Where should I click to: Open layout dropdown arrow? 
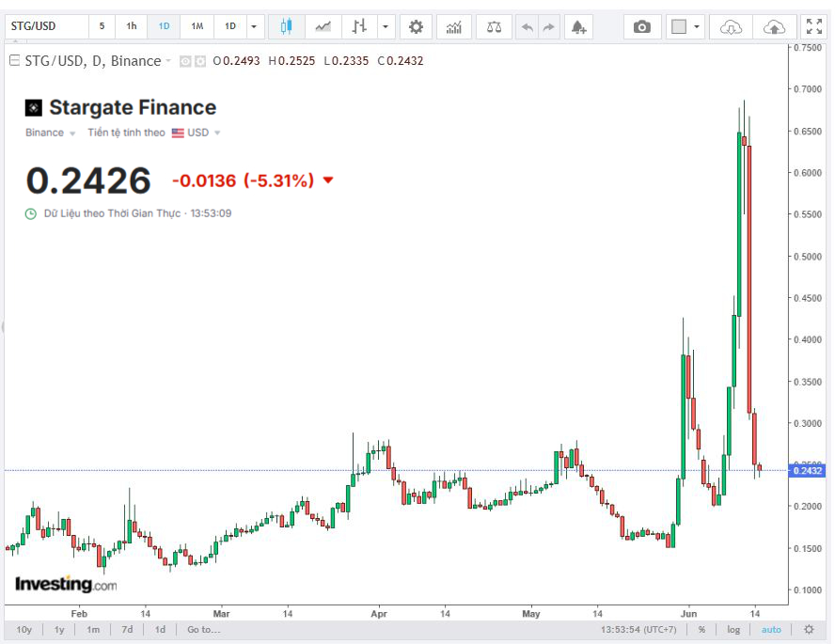pos(697,26)
